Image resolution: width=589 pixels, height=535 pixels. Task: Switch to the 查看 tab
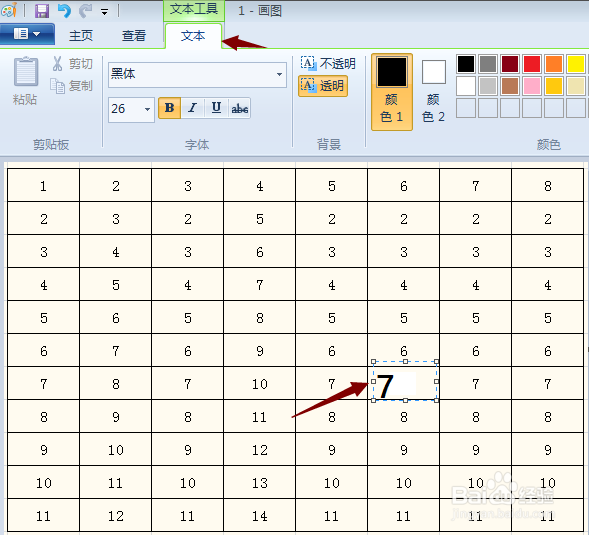point(134,36)
